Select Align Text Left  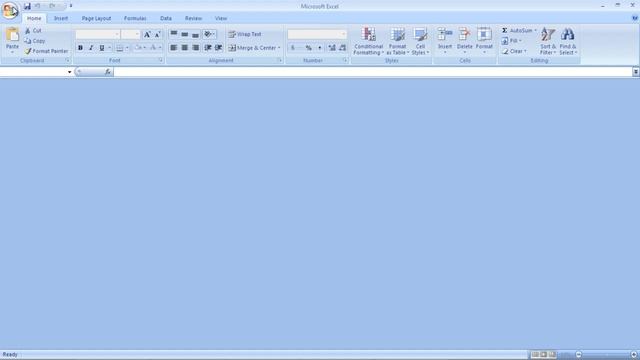(x=173, y=48)
